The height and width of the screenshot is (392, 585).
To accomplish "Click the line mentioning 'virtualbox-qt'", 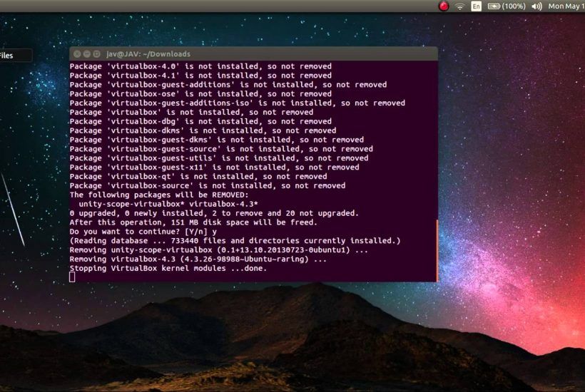I will [x=198, y=176].
